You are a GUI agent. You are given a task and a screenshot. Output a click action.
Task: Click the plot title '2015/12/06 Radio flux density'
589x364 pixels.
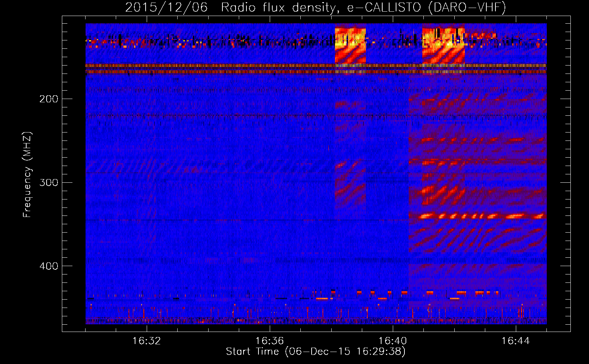316,7
